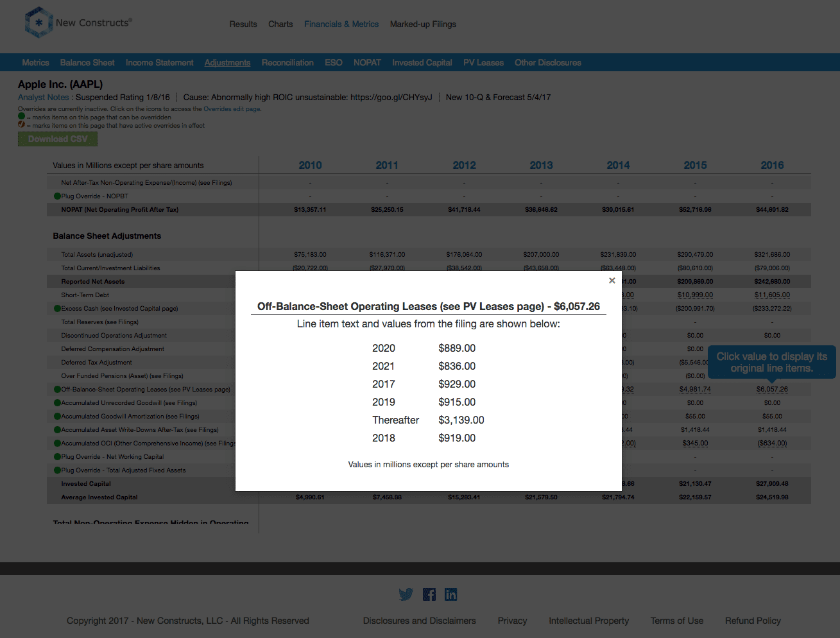This screenshot has width=840, height=638.
Task: Switch to the NOPAT tab
Action: point(367,63)
